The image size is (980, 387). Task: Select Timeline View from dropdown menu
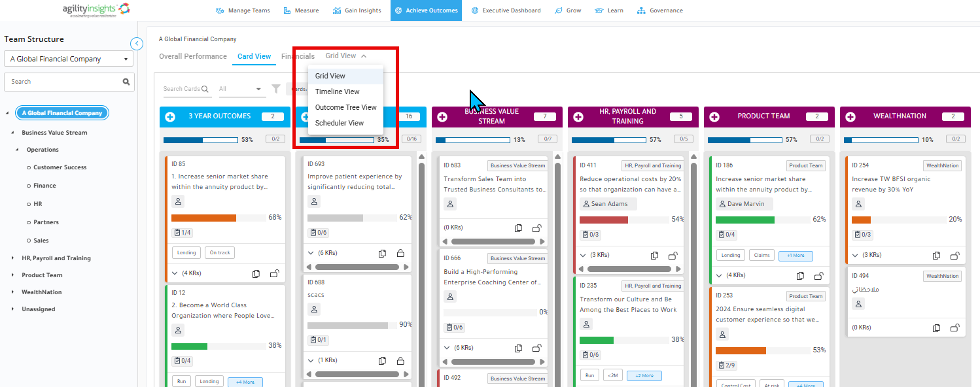click(345, 92)
